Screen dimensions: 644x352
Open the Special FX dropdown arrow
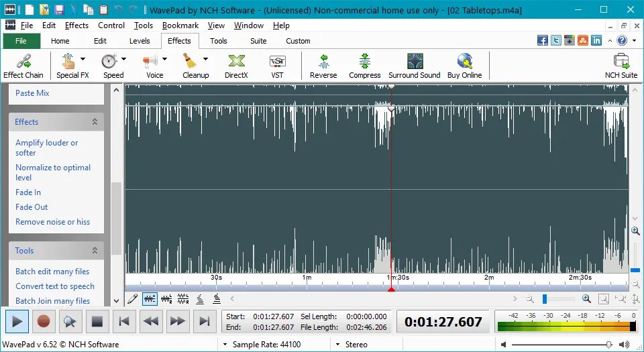click(x=83, y=59)
